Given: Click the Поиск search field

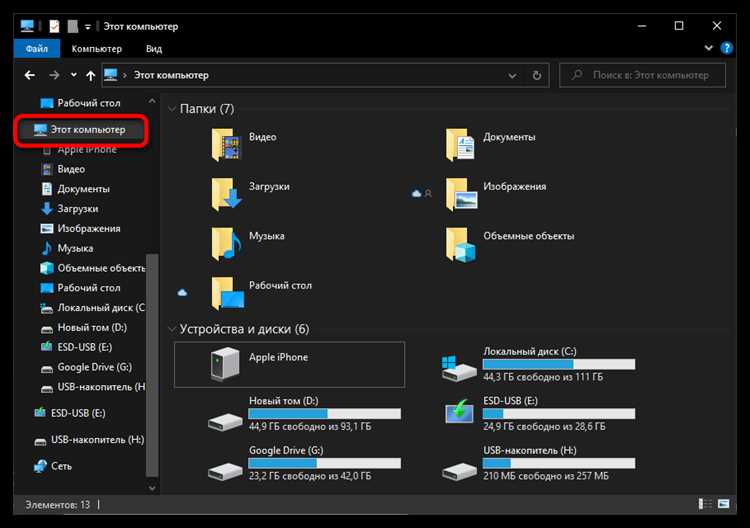Looking at the screenshot, I should point(642,75).
